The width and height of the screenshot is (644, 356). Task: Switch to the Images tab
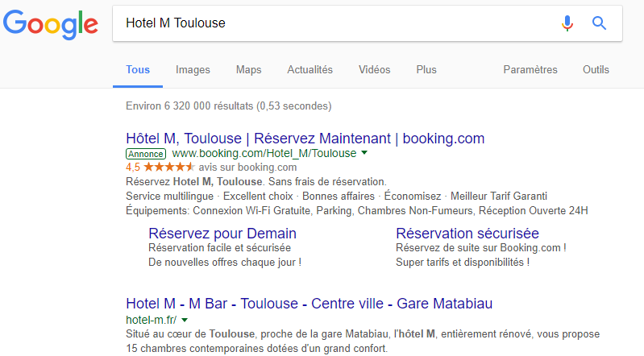click(193, 70)
